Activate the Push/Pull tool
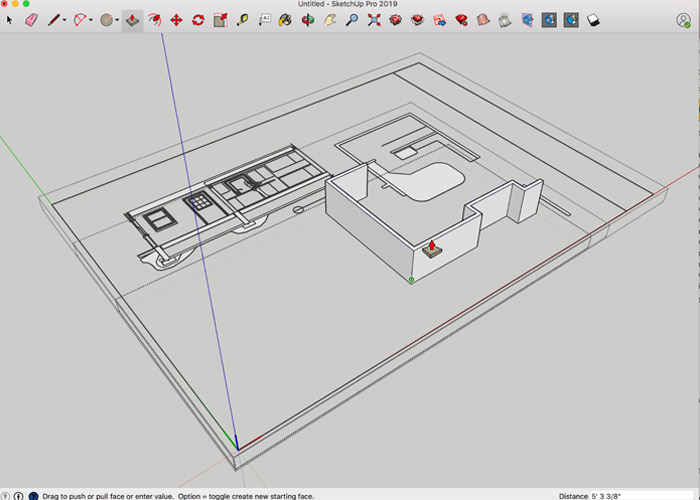This screenshot has width=700, height=500. pos(132,20)
